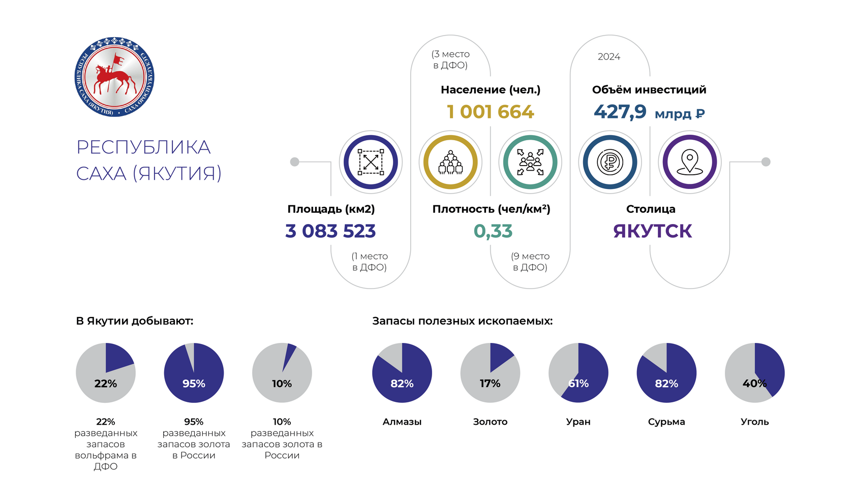854x504 pixels.
Task: Click the Уран label
Action: click(x=578, y=422)
